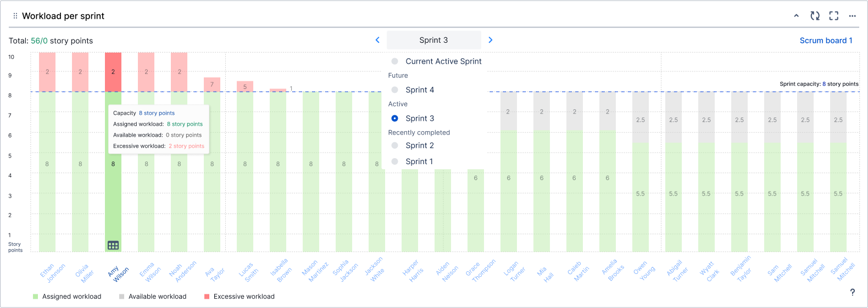The width and height of the screenshot is (868, 308).
Task: Go to previous sprint with left arrow
Action: coord(377,40)
